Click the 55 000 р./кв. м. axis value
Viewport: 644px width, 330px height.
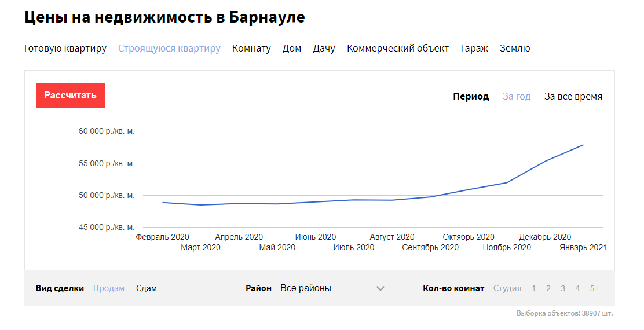(107, 163)
